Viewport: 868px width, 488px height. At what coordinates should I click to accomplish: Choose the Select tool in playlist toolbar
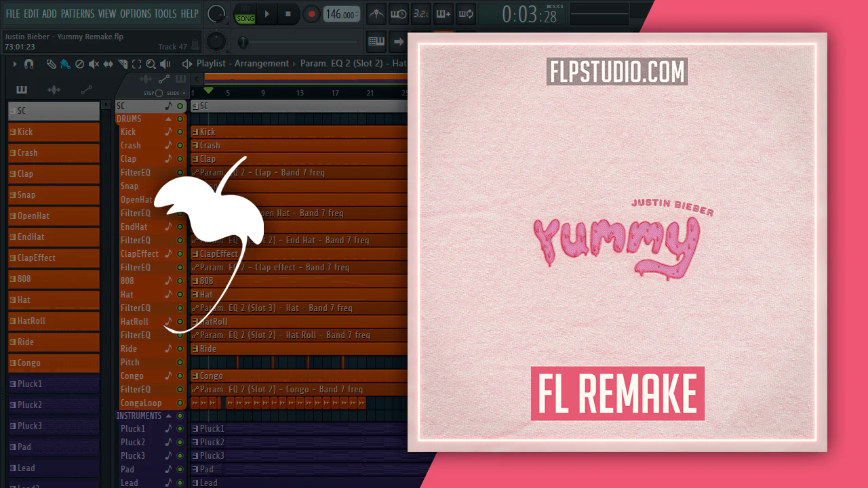[136, 64]
